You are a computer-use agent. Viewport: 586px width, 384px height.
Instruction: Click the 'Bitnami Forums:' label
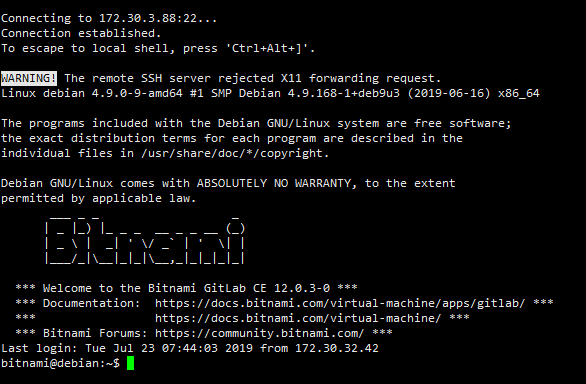(x=95, y=333)
